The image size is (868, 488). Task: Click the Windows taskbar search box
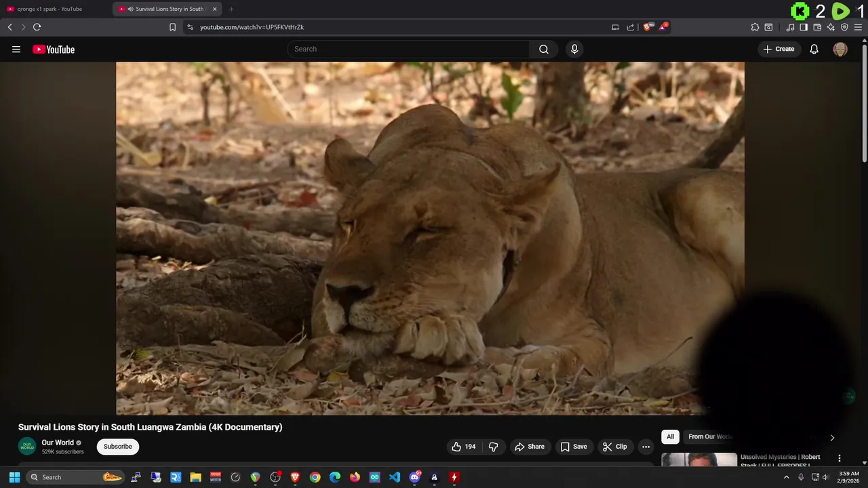coord(76,477)
